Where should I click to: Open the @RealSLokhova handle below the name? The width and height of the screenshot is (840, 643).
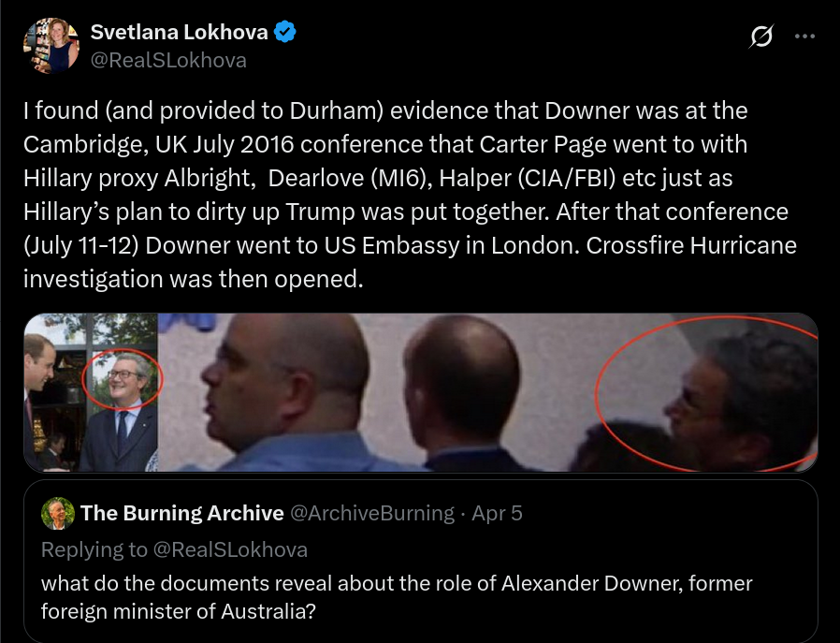tap(168, 60)
